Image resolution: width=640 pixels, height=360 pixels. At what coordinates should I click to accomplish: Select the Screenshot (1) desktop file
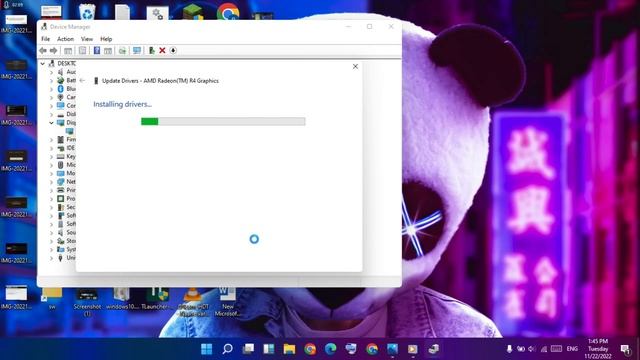click(x=87, y=301)
